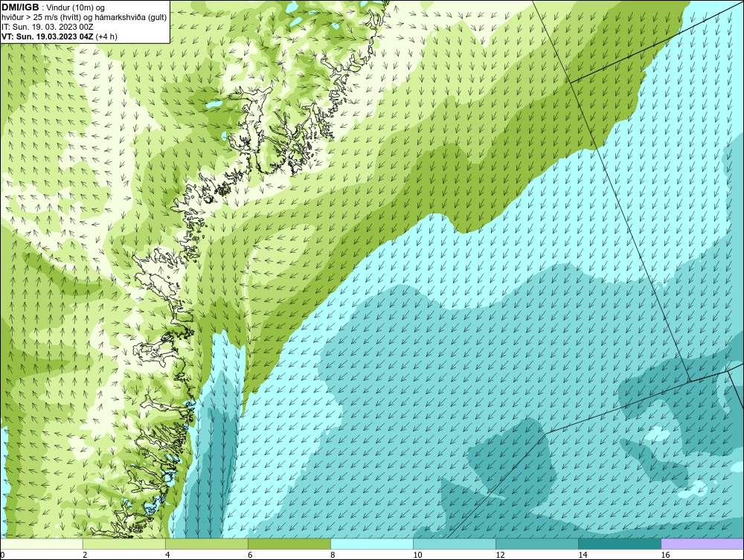Click the legend scale label '12'
744x560 pixels.
[500, 555]
